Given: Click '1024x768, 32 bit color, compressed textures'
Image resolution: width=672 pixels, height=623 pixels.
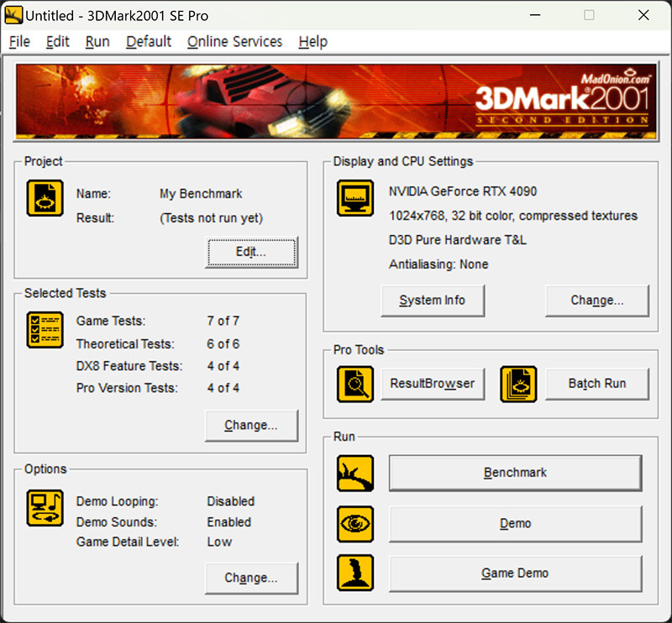Looking at the screenshot, I should click(x=513, y=216).
